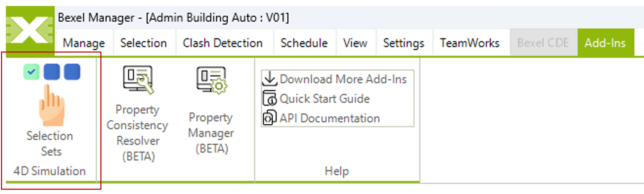Click the Download More Add-Ins text
The height and width of the screenshot is (194, 644).
coord(343,79)
